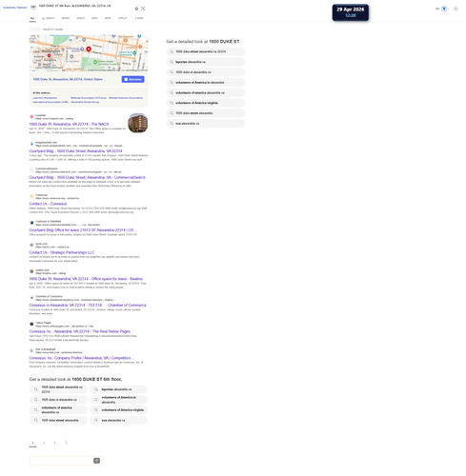The image size is (466, 476).
Task: Click the send arrow in the bottom input box
Action: (x=96, y=461)
